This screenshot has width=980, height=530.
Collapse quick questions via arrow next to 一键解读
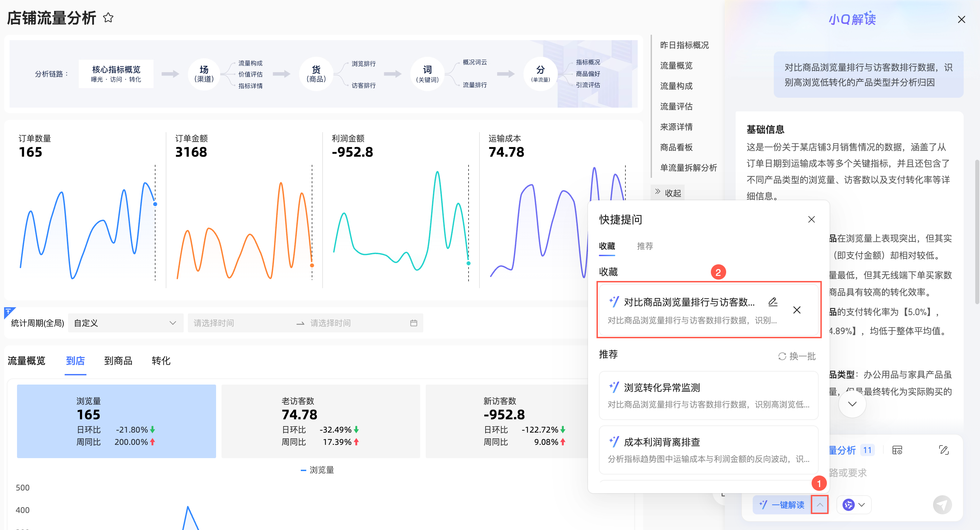[819, 504]
